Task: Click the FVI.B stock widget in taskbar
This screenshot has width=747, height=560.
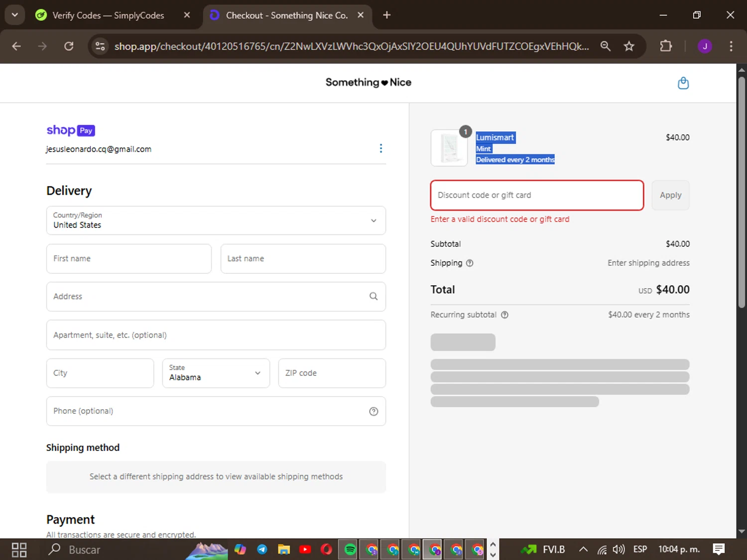Action: (x=543, y=550)
